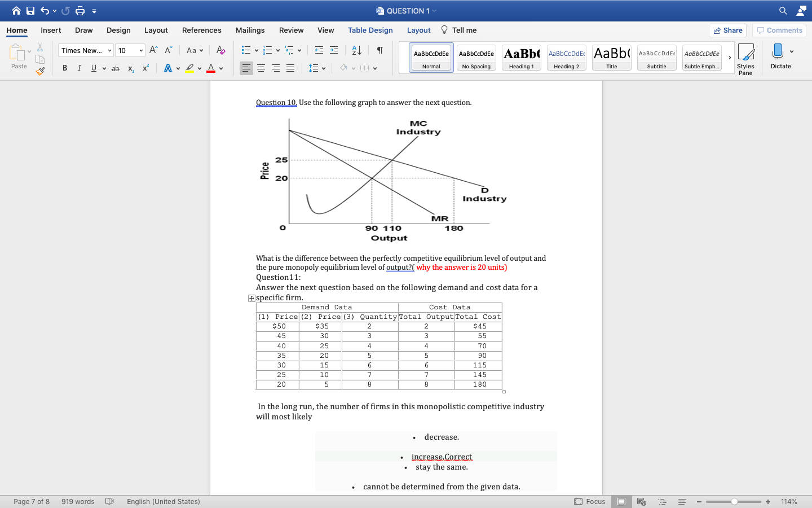Apply text highlight color
This screenshot has height=508, width=812.
[190, 68]
